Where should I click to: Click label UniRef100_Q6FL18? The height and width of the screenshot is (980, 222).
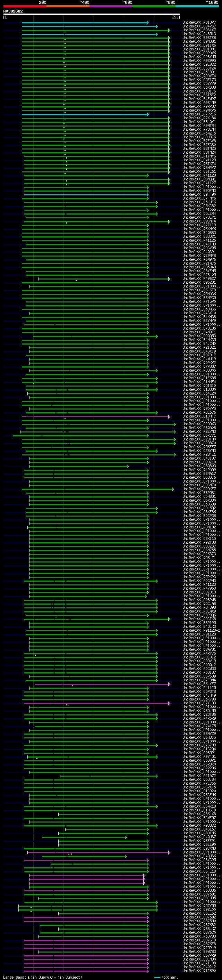click(x=199, y=871)
